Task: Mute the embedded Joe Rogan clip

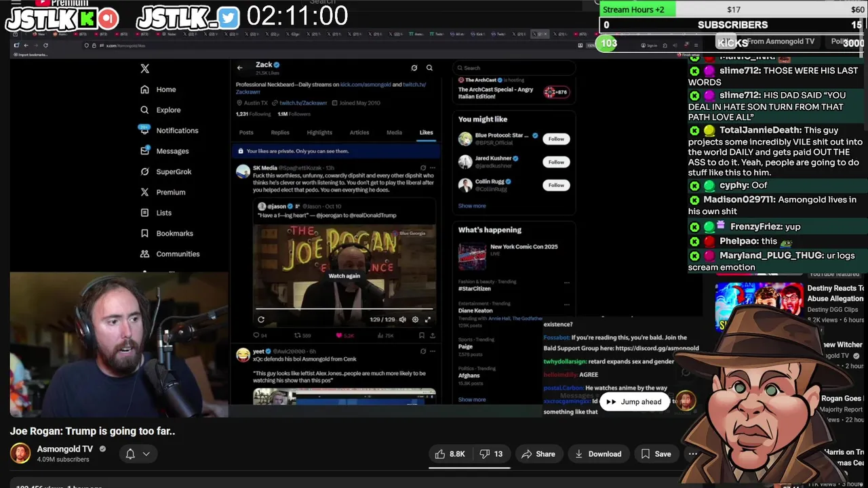Action: pos(403,319)
